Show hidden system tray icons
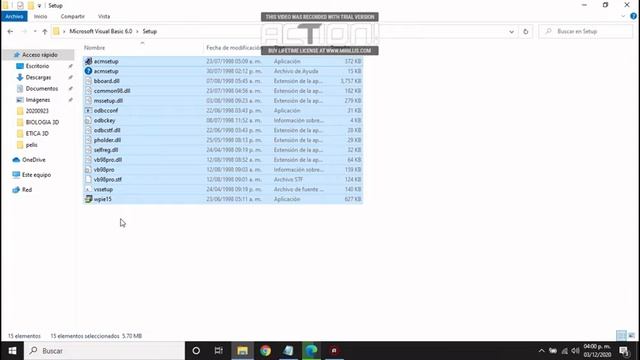Viewport: 640px width, 360px height. pos(541,351)
